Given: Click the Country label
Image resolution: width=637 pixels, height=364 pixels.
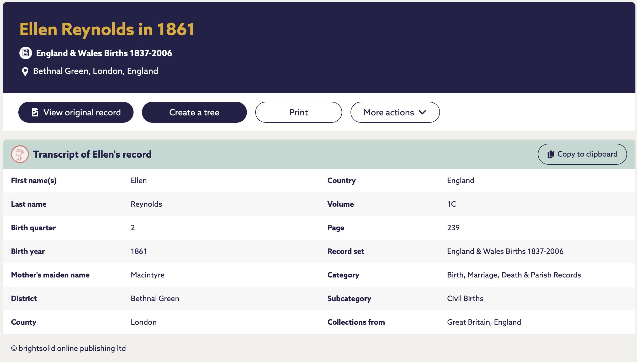Looking at the screenshot, I should click(x=341, y=181).
